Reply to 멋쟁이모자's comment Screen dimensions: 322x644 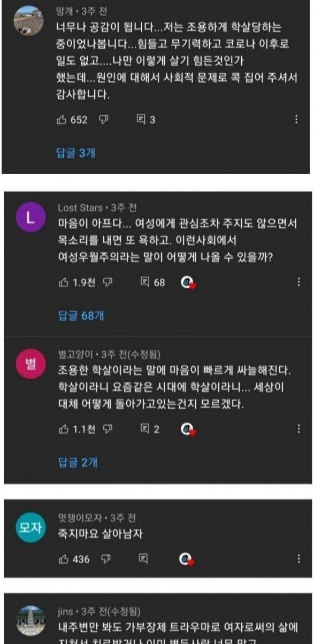(x=143, y=559)
